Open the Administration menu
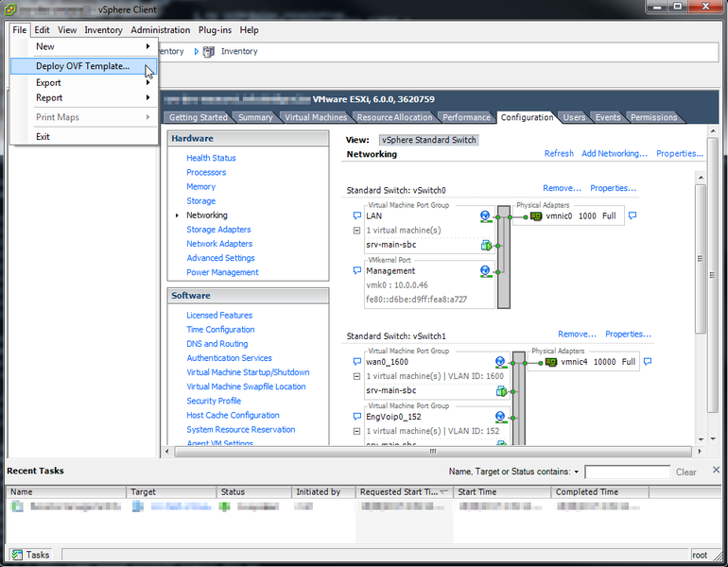Viewport: 728px width, 567px height. [x=160, y=30]
